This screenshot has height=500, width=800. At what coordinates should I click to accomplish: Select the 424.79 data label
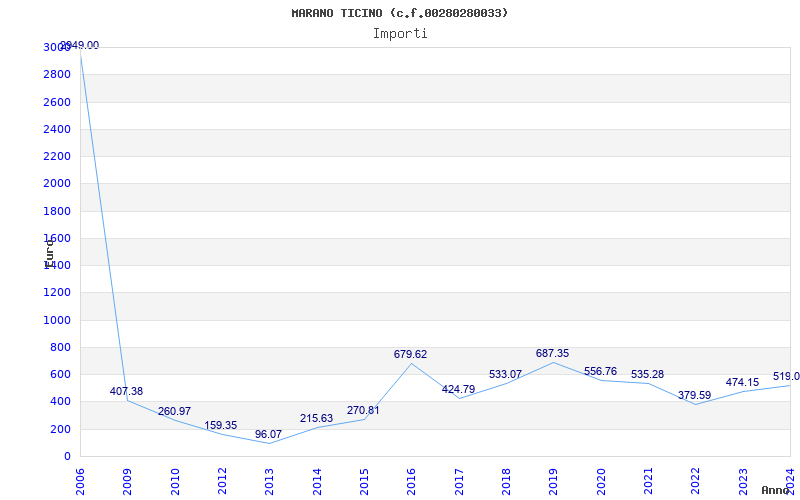(x=458, y=389)
